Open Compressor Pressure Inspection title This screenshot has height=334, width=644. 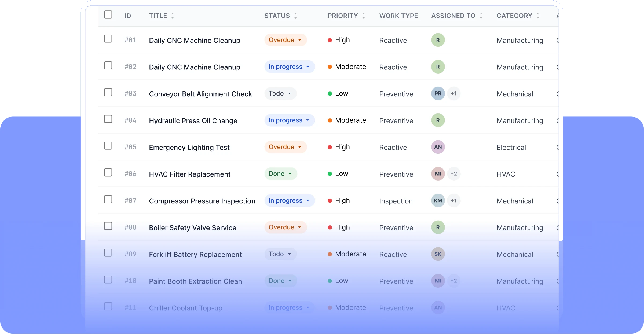pos(202,201)
